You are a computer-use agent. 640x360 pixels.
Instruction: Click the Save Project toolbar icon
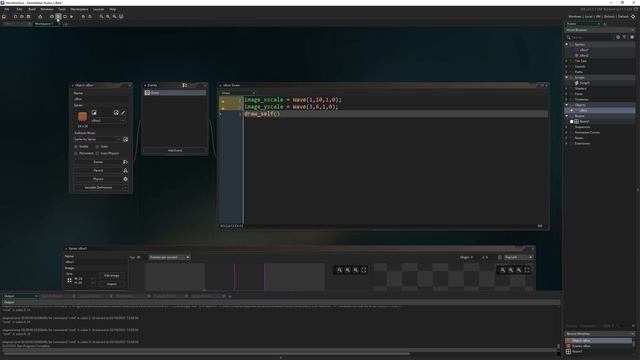[x=28, y=17]
